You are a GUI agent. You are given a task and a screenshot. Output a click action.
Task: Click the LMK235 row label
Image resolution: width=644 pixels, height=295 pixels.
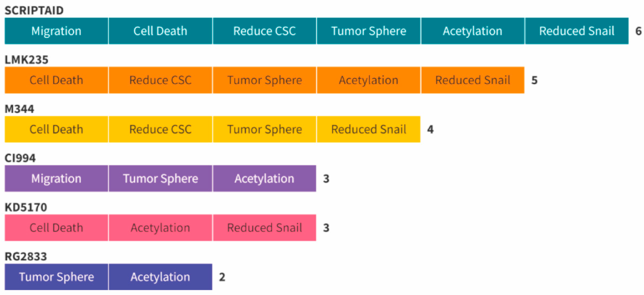pos(26,60)
